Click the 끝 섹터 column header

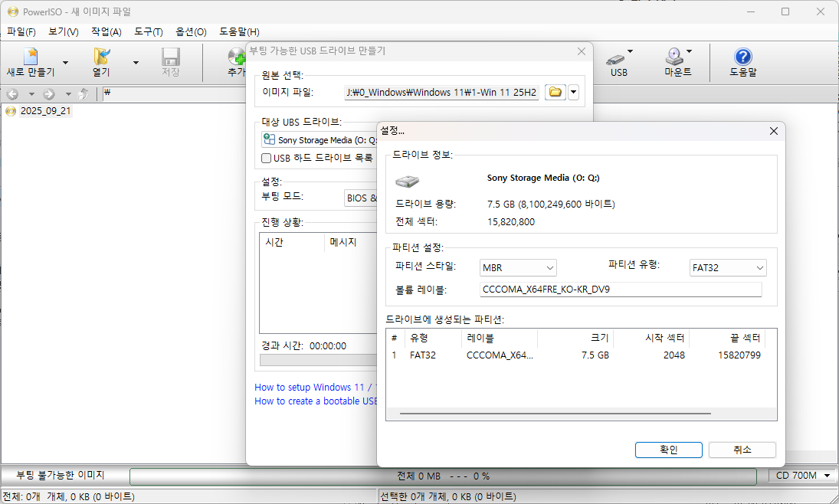coord(727,338)
